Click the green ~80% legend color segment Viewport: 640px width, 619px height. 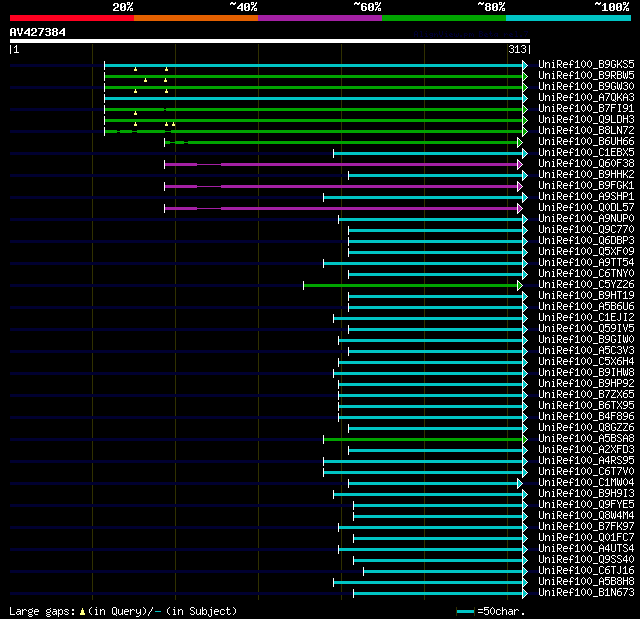coord(444,18)
